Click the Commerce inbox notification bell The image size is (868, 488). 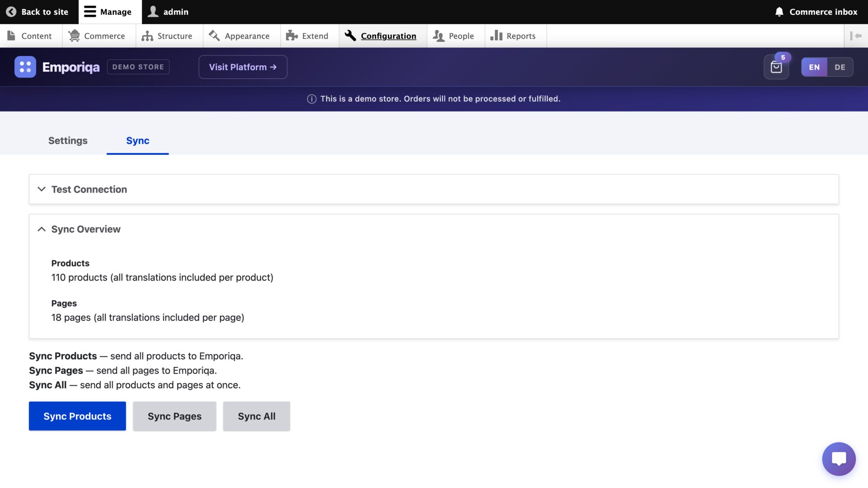[778, 12]
